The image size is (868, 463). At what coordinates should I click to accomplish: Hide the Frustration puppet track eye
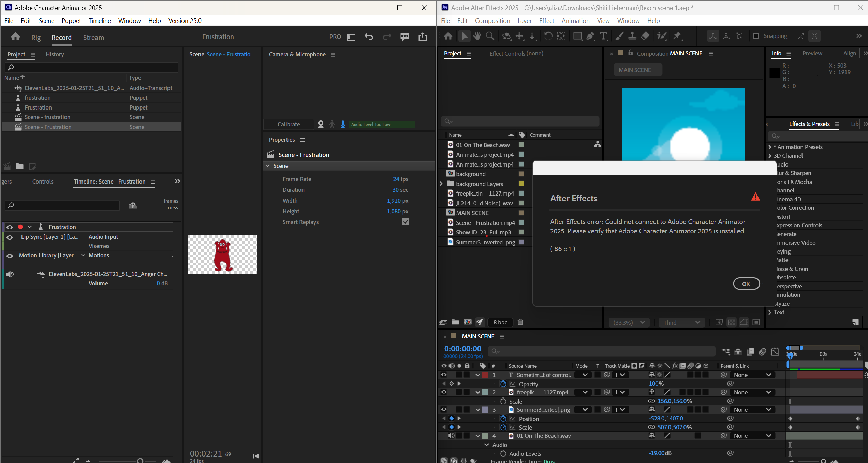click(x=10, y=227)
